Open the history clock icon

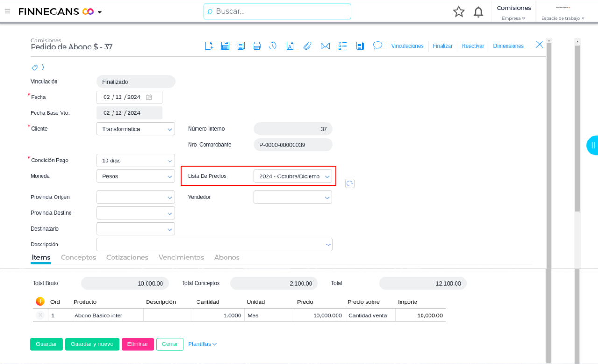pos(273,46)
